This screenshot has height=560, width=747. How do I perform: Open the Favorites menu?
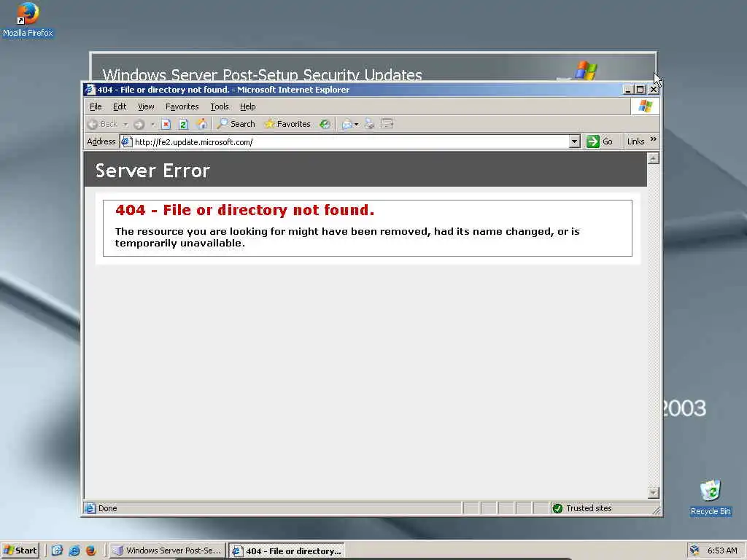click(x=182, y=106)
